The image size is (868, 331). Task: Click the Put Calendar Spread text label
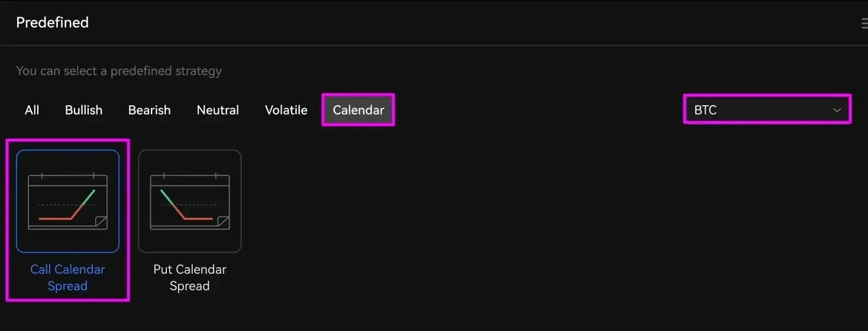click(190, 277)
